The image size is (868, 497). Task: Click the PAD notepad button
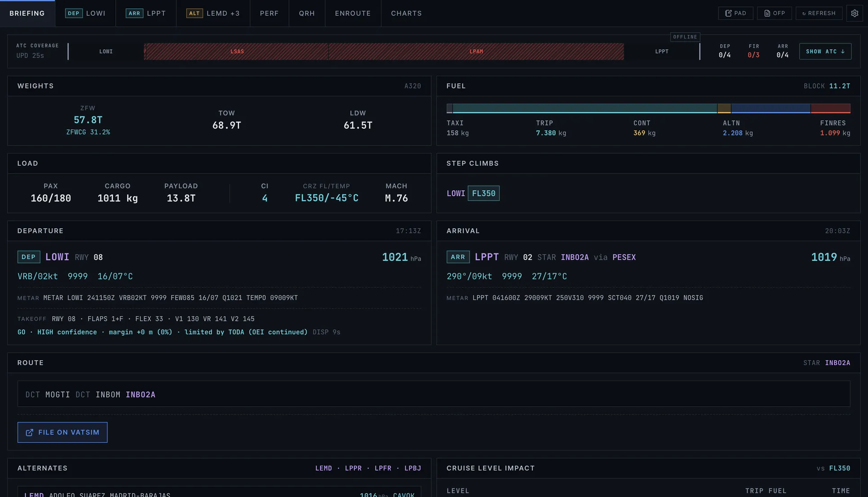pos(736,13)
